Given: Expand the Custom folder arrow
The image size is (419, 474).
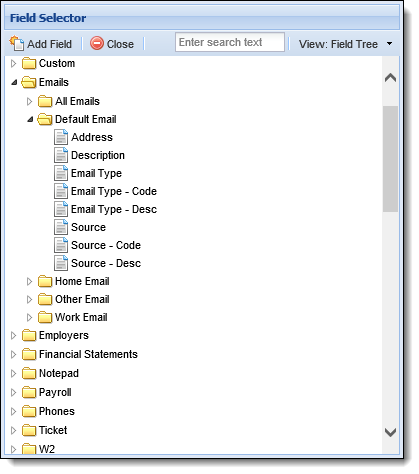Looking at the screenshot, I should pyautogui.click(x=13, y=63).
